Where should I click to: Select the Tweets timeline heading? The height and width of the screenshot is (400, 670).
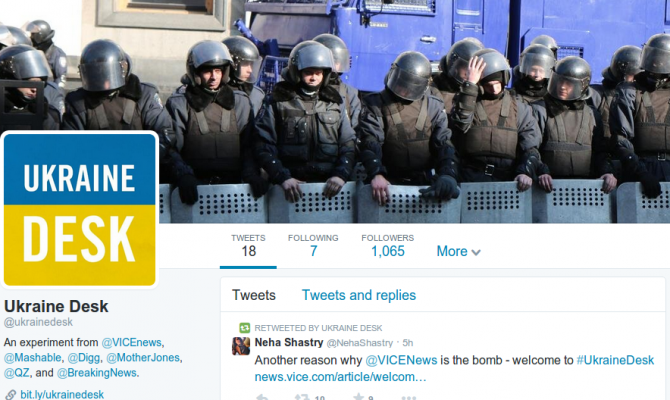coord(254,295)
